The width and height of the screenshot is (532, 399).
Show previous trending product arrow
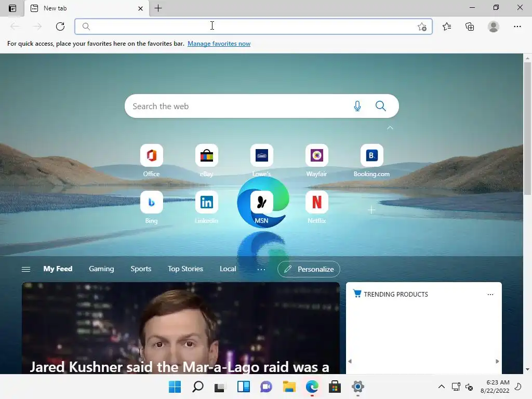(x=350, y=362)
